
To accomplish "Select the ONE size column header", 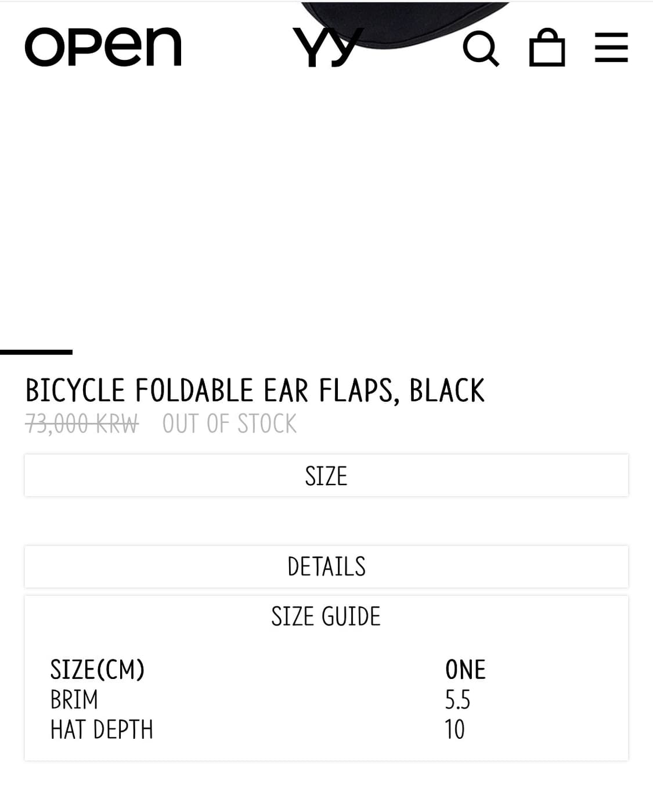I will [x=465, y=670].
